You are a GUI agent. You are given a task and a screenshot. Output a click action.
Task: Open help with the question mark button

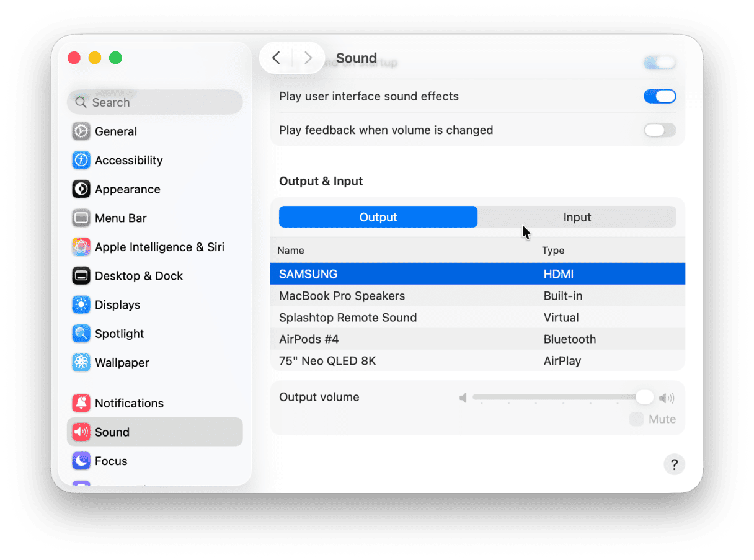(674, 464)
